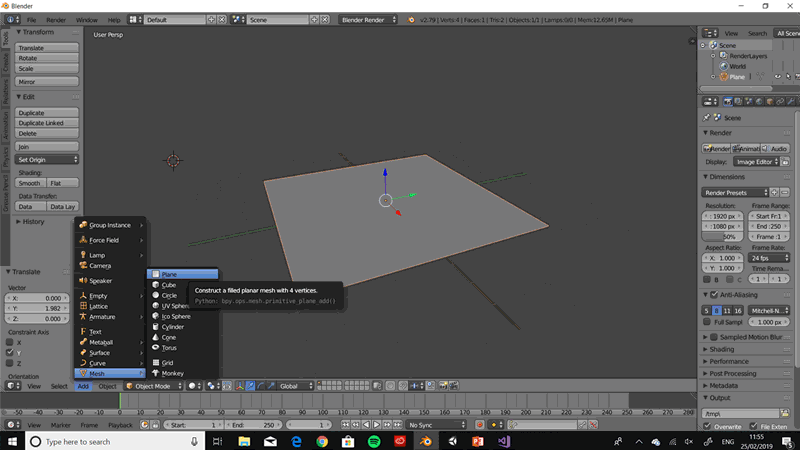Uncheck the Y constraint axis checkbox
Viewport: 800px width, 450px height.
(x=11, y=352)
